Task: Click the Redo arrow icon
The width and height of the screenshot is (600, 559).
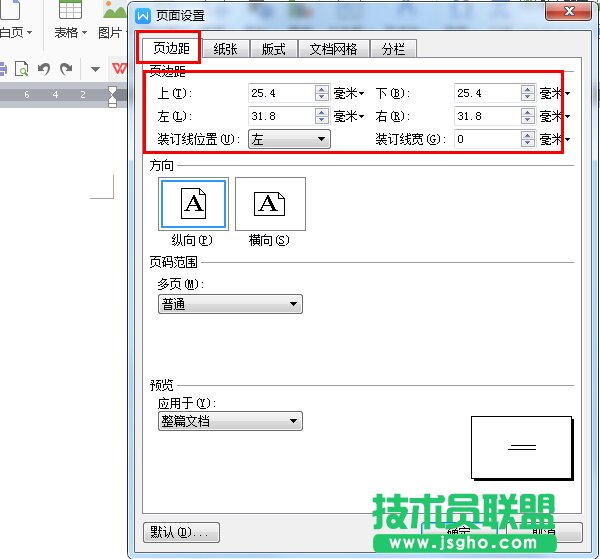Action: pos(66,69)
